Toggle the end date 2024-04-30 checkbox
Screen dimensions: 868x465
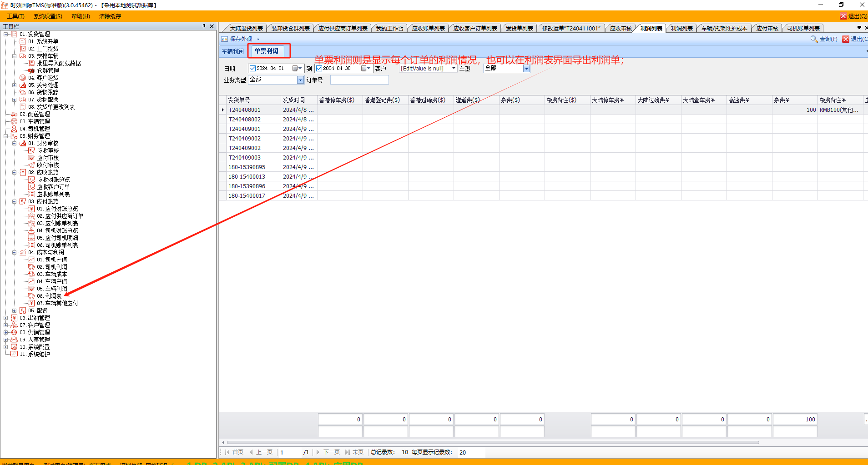(x=319, y=68)
